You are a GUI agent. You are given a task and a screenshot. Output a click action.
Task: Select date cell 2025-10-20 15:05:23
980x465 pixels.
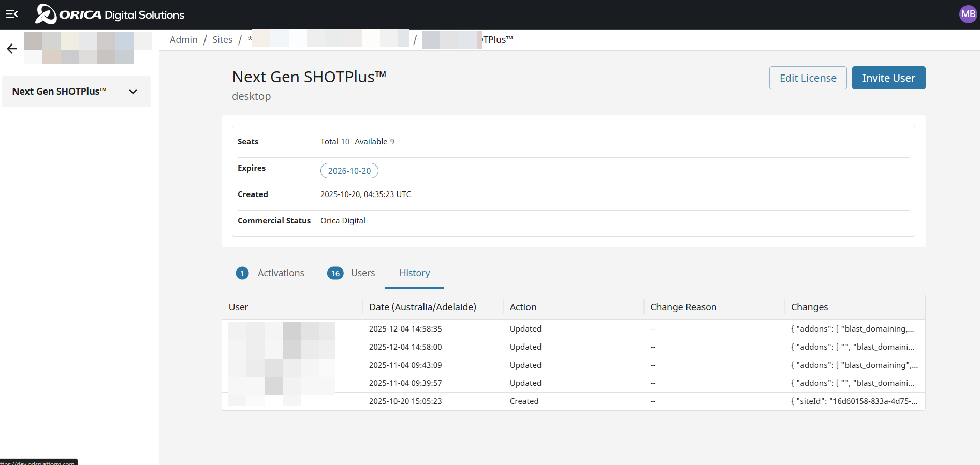click(x=405, y=401)
